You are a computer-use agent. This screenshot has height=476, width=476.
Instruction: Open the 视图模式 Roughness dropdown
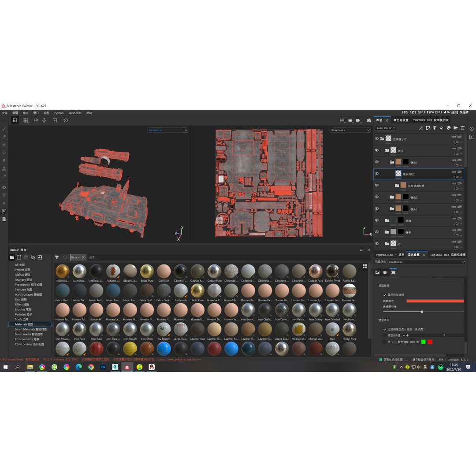point(426,262)
